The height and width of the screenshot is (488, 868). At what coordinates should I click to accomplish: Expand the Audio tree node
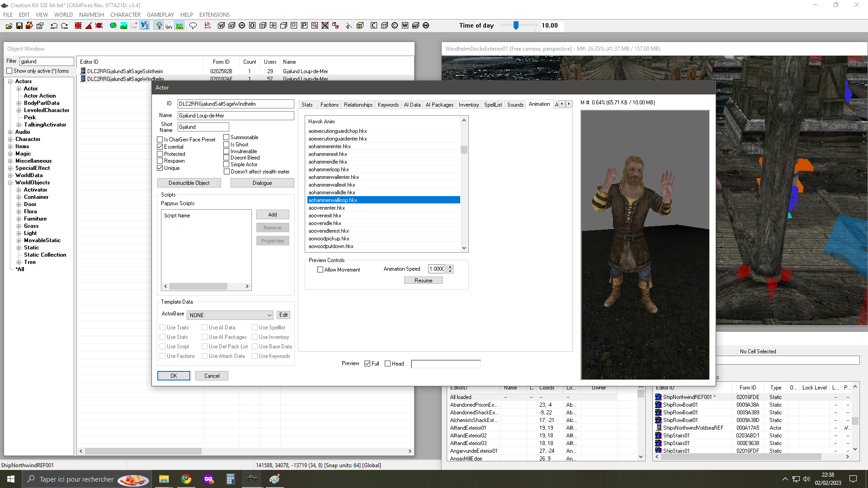[10, 132]
